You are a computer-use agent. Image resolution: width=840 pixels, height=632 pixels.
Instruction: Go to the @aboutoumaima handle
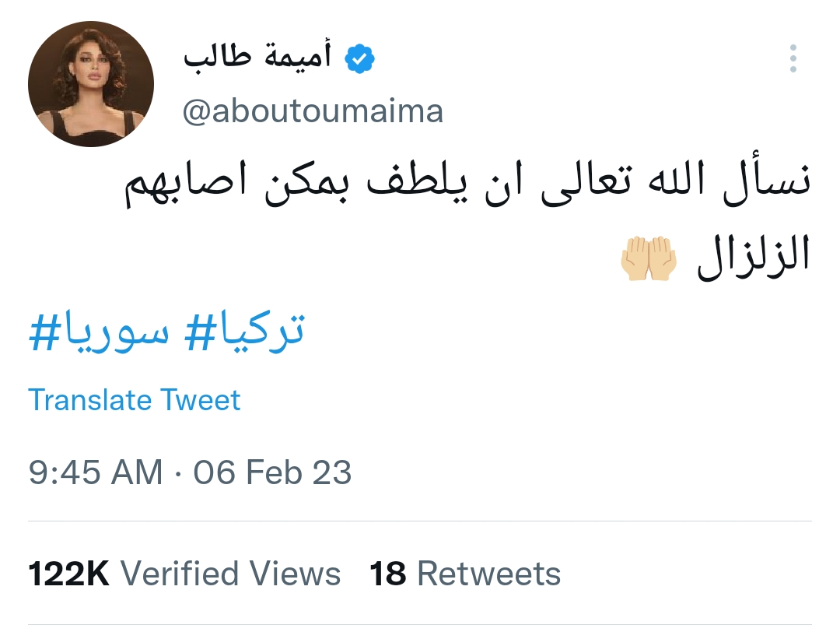313,111
